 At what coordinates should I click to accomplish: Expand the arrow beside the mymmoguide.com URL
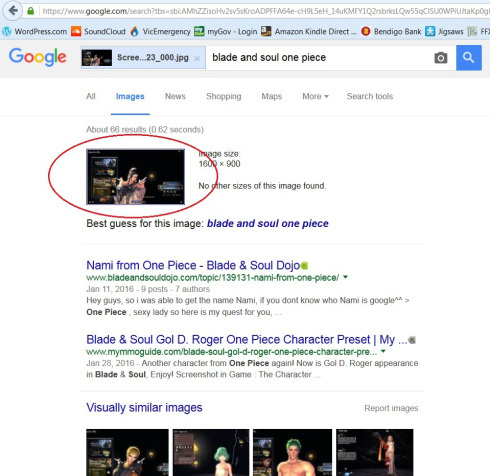(x=383, y=351)
